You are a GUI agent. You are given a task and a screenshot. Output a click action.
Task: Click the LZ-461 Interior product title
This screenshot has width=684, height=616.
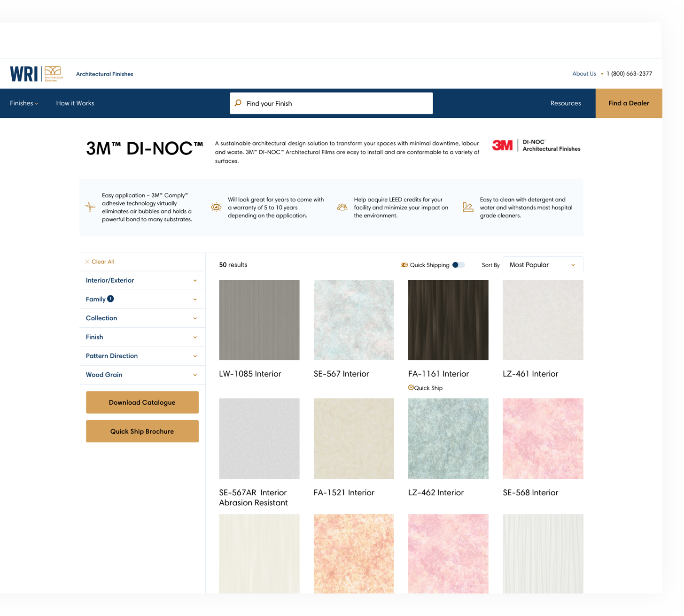(530, 374)
